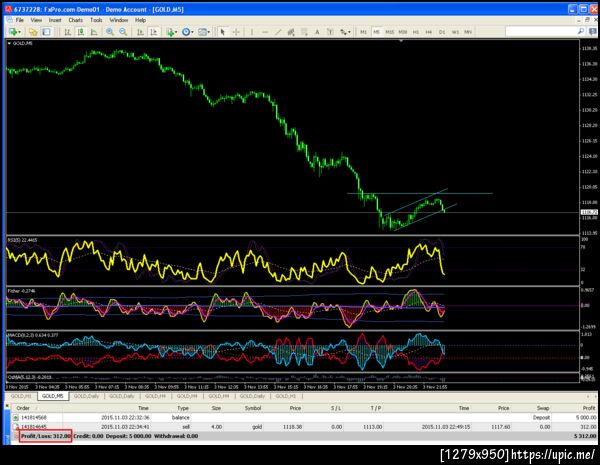Image resolution: width=600 pixels, height=465 pixels.
Task: Select the text label tool
Action: [x=330, y=32]
